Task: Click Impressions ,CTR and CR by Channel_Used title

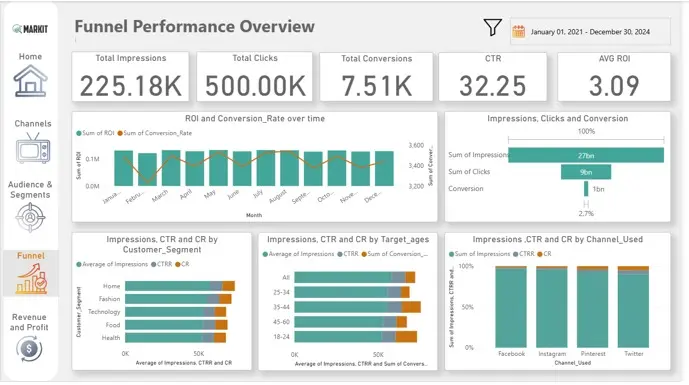Action: coord(558,240)
